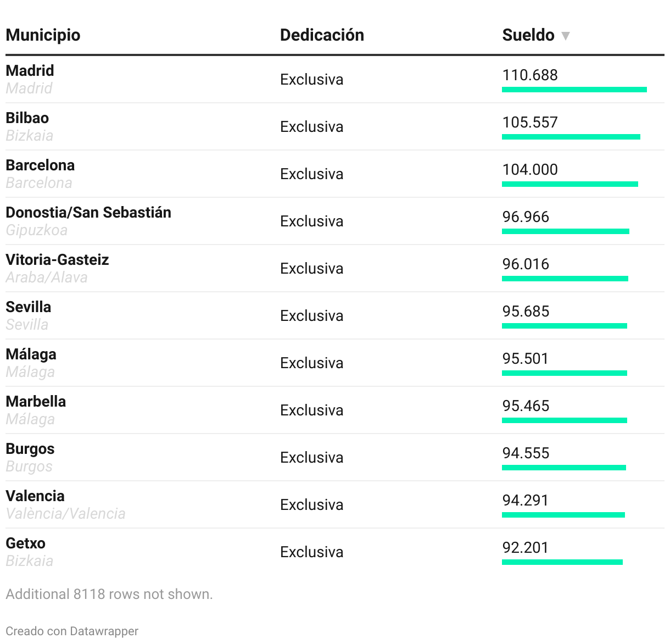Click the Gipuzkoa province subtitle

point(36,230)
